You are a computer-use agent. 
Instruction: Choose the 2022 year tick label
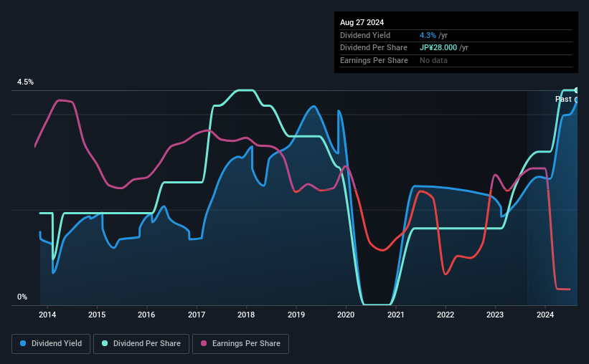[x=446, y=315]
